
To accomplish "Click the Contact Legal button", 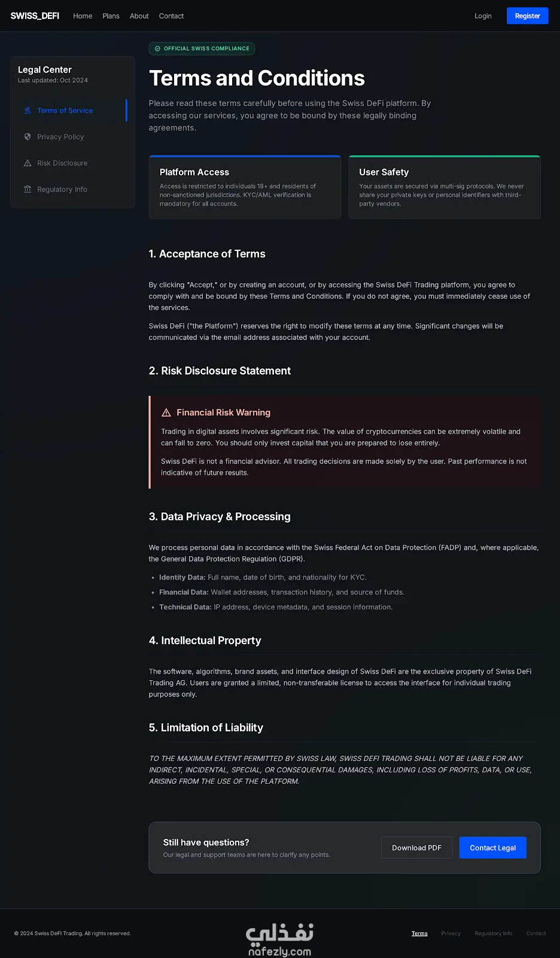I will (x=493, y=848).
